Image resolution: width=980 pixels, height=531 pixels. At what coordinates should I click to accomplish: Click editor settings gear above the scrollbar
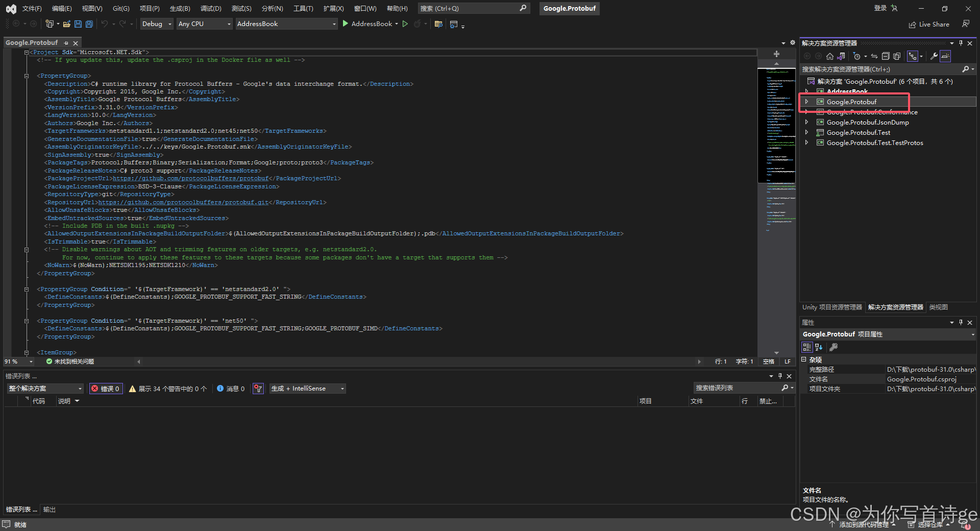pos(793,43)
